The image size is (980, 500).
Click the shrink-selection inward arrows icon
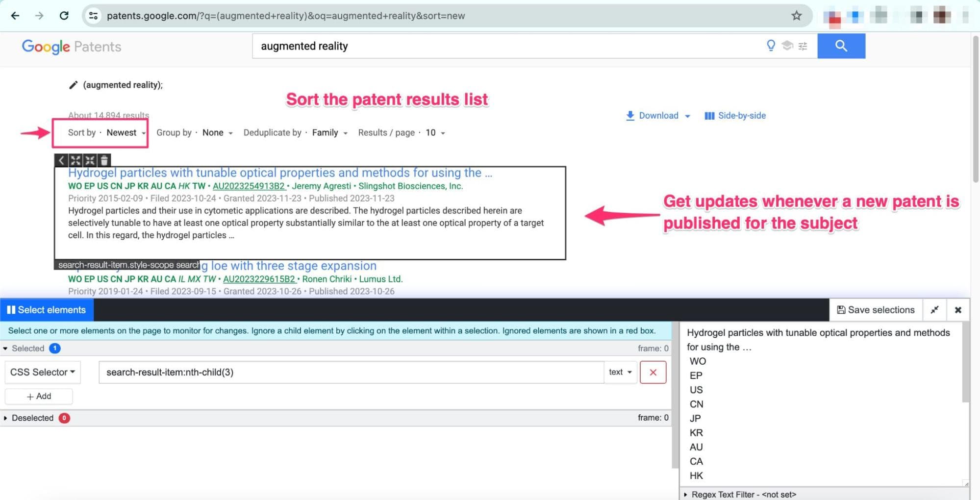pos(90,160)
